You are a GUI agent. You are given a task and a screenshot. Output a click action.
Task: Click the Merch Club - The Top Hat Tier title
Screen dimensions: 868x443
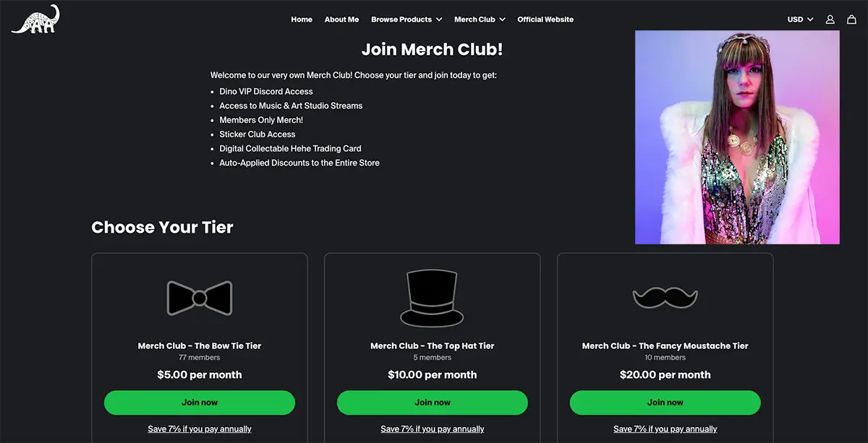(x=433, y=345)
